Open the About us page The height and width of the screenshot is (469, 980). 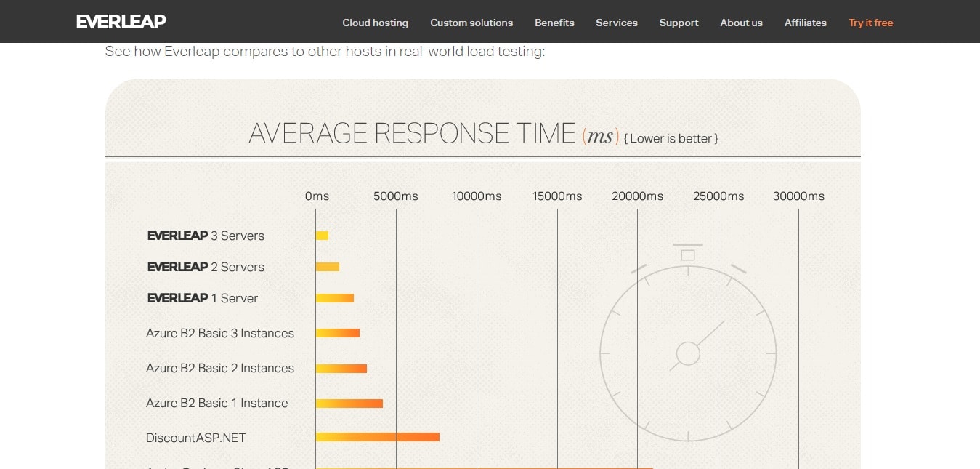[741, 23]
